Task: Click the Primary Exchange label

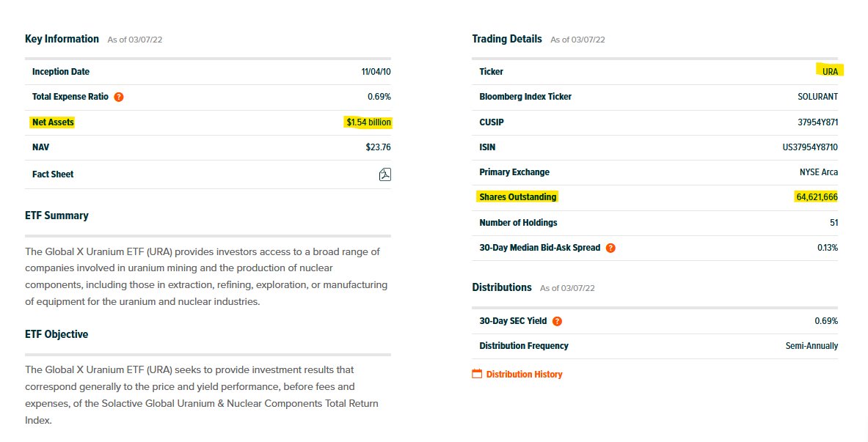Action: tap(514, 172)
